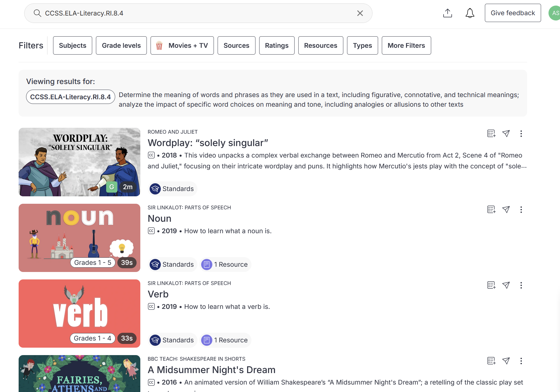Viewport: 560px width, 392px height.
Task: Click the Grades 1 - 5 badge
Action: point(93,262)
